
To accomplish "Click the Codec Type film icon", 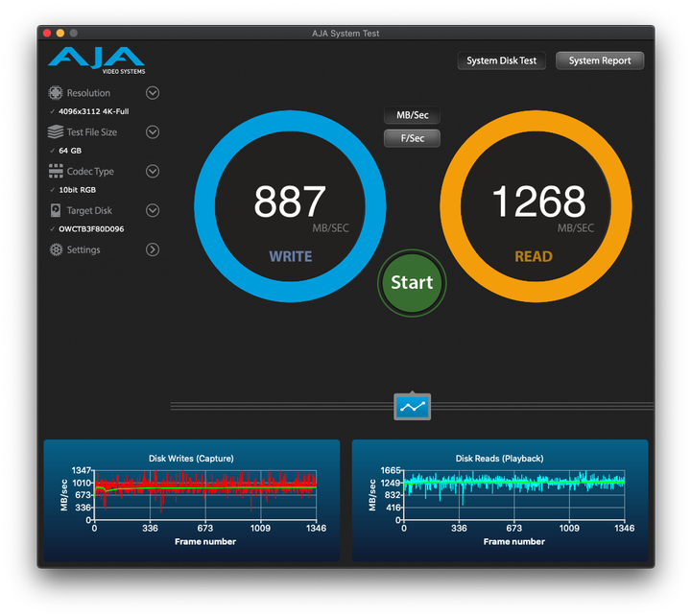I will (x=56, y=172).
